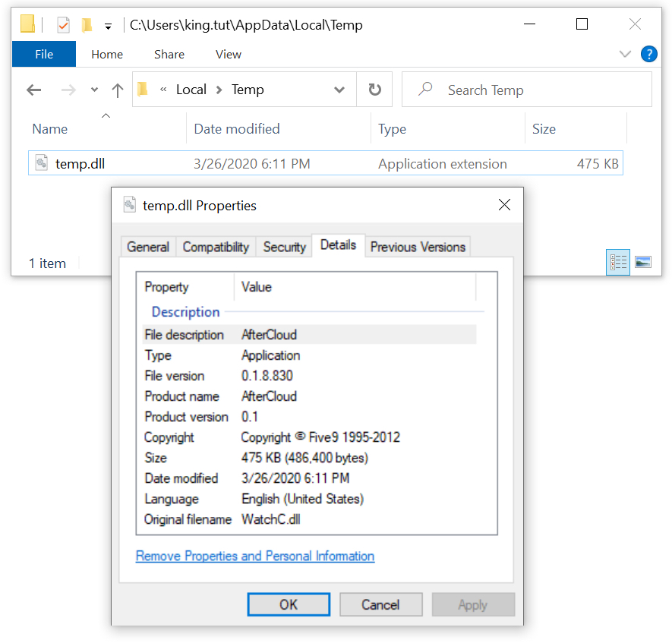Click the Apply button

coord(473,604)
